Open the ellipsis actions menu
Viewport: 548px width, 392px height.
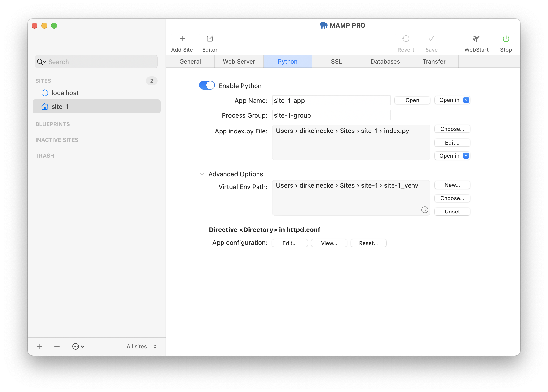pyautogui.click(x=78, y=346)
